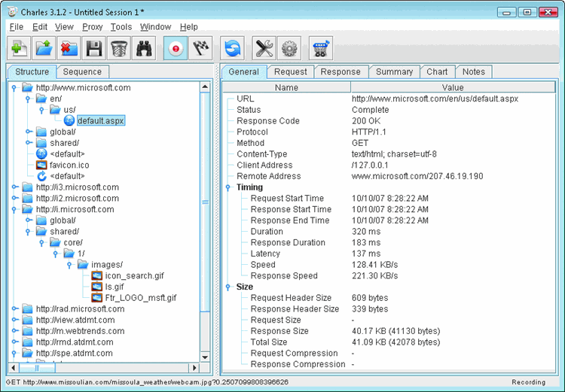This screenshot has width=565, height=392.
Task: Select default.aspx in the tree
Action: [x=100, y=120]
